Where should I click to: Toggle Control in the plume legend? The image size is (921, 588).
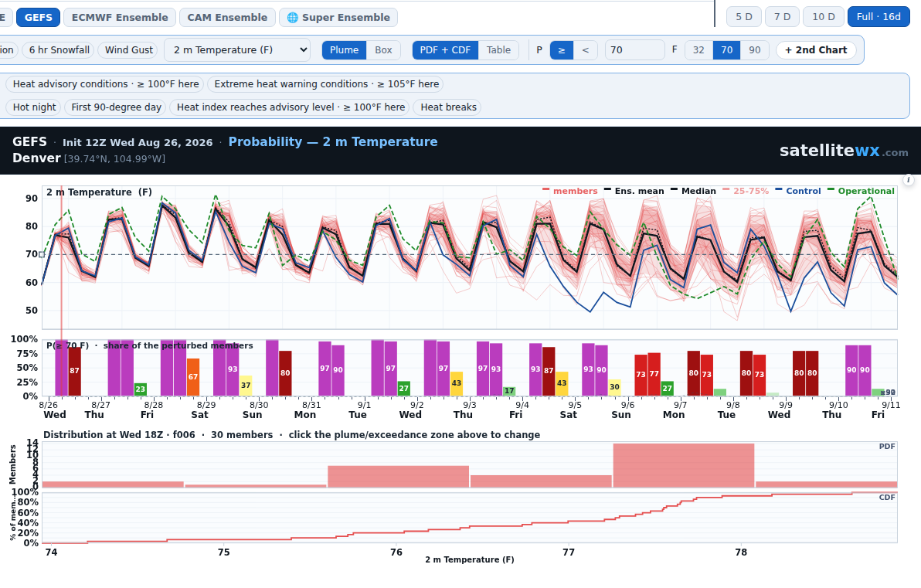tap(798, 191)
